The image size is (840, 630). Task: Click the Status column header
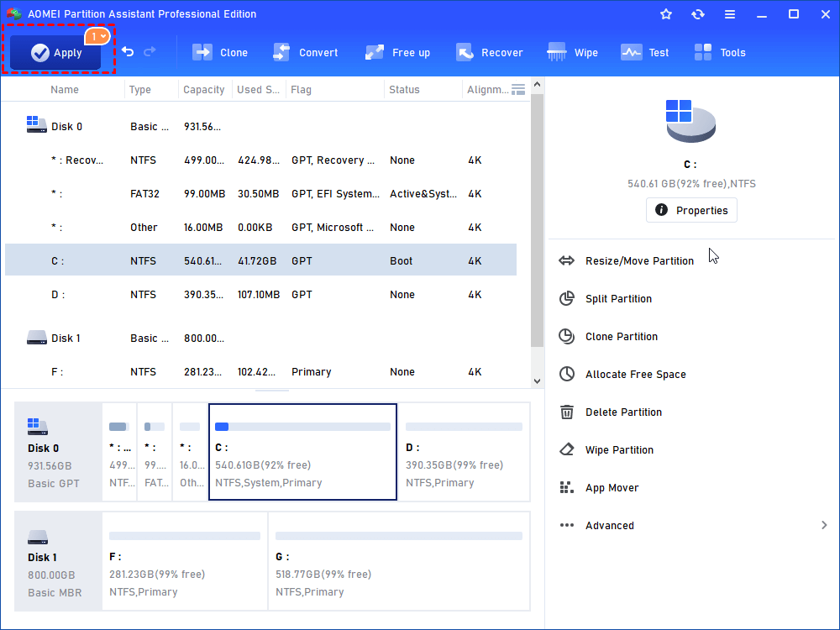[405, 90]
